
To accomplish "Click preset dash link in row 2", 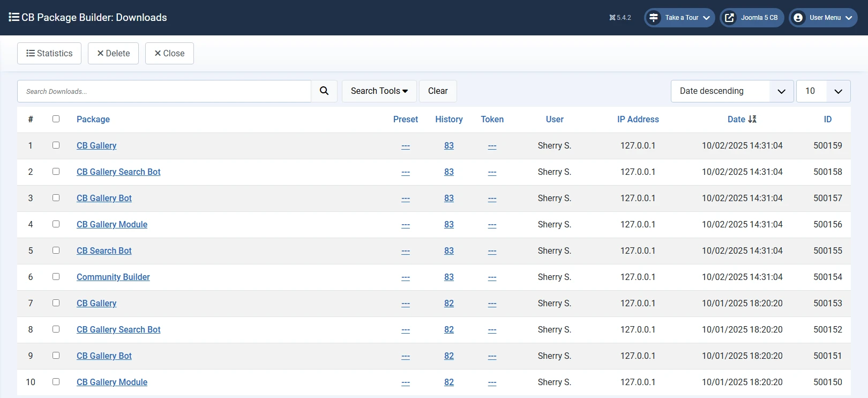I will click(406, 172).
